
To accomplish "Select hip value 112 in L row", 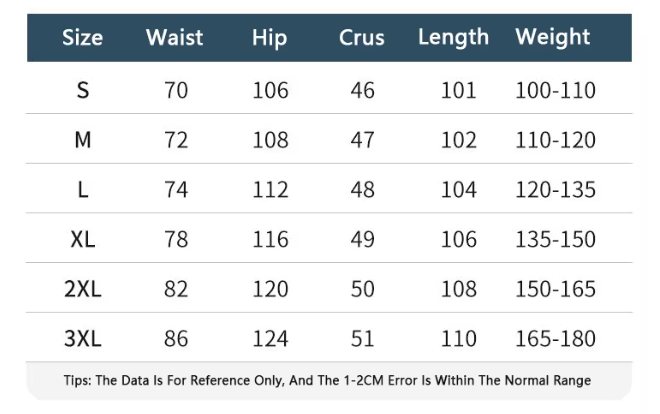I will tap(270, 190).
